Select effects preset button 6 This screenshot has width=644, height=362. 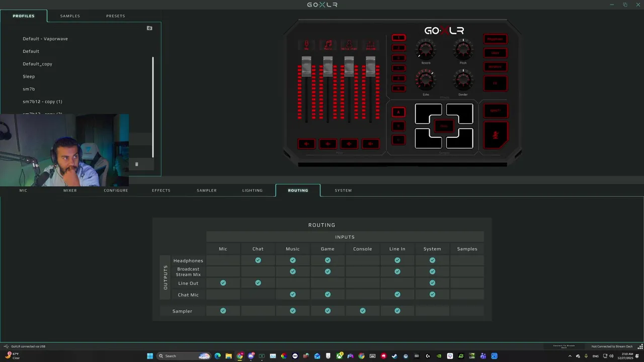[398, 88]
